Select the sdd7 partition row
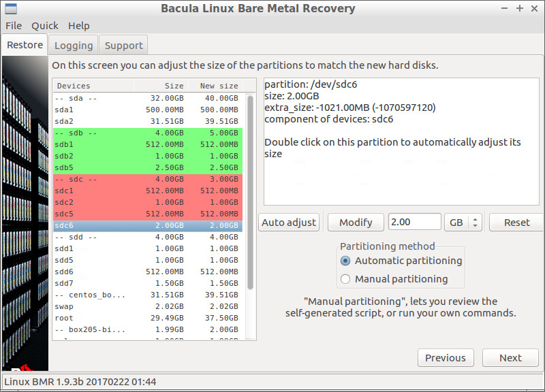 148,283
